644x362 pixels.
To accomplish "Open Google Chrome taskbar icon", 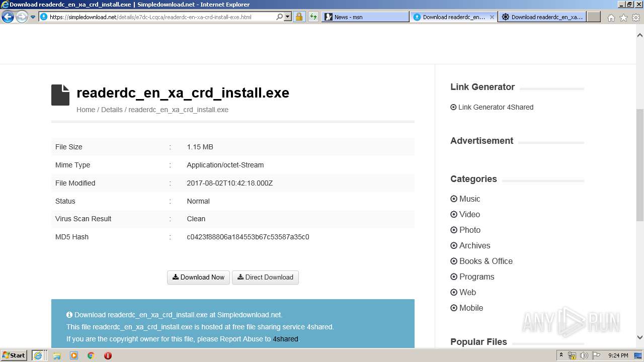I will pos(91,355).
